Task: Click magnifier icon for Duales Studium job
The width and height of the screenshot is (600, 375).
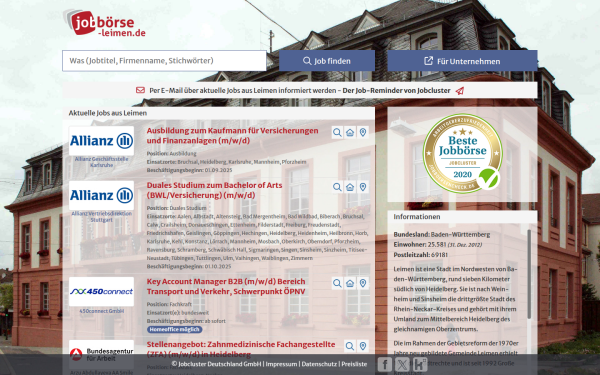Action: [337, 187]
